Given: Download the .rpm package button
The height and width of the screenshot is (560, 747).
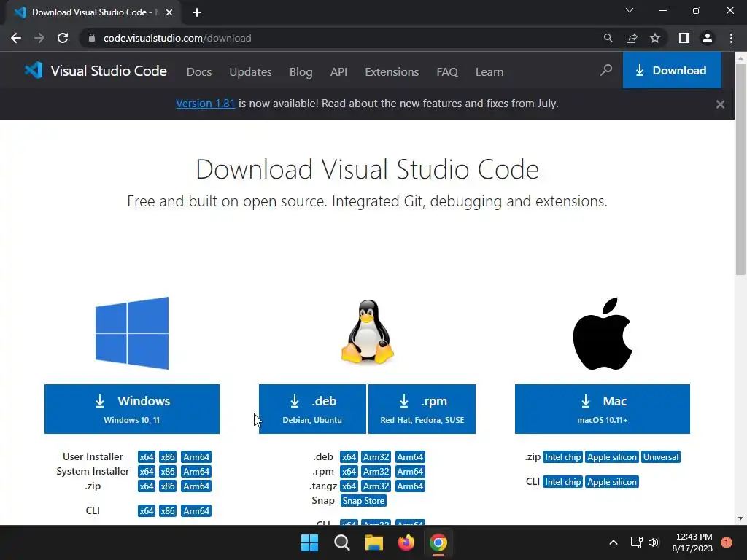Looking at the screenshot, I should [422, 409].
